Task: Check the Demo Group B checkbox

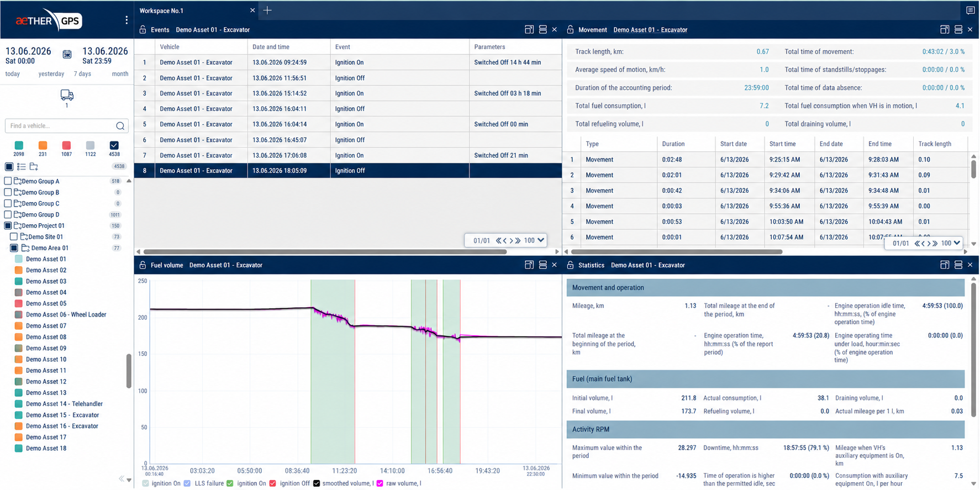Action: (8, 192)
